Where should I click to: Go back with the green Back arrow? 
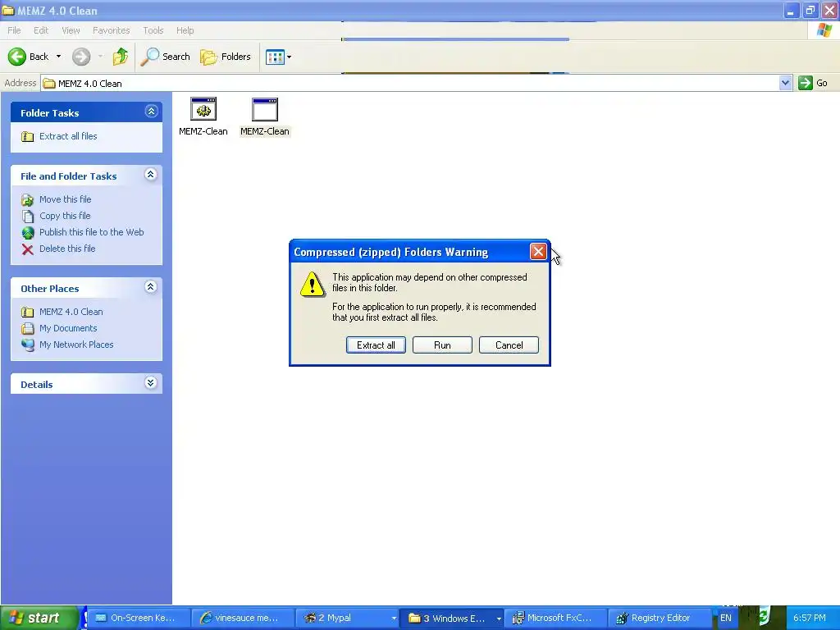point(28,57)
